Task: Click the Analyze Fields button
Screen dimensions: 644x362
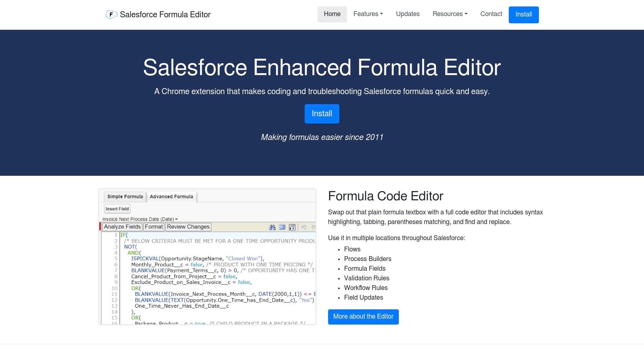Action: [122, 227]
